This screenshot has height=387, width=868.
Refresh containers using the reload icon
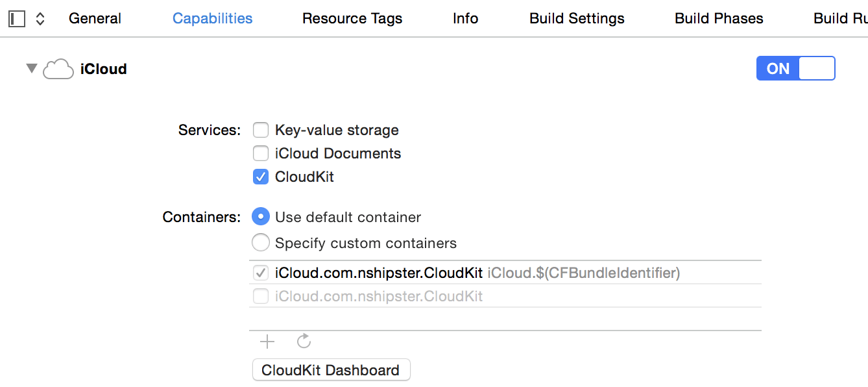304,341
